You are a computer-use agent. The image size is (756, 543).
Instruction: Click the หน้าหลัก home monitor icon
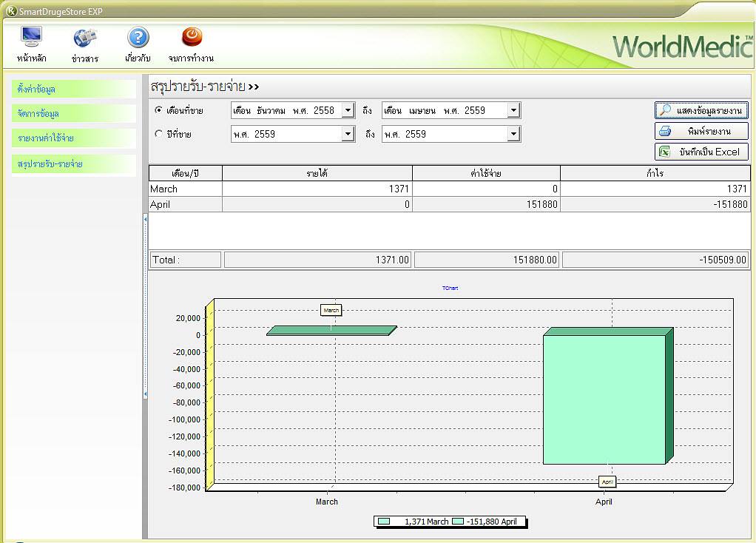[x=31, y=37]
